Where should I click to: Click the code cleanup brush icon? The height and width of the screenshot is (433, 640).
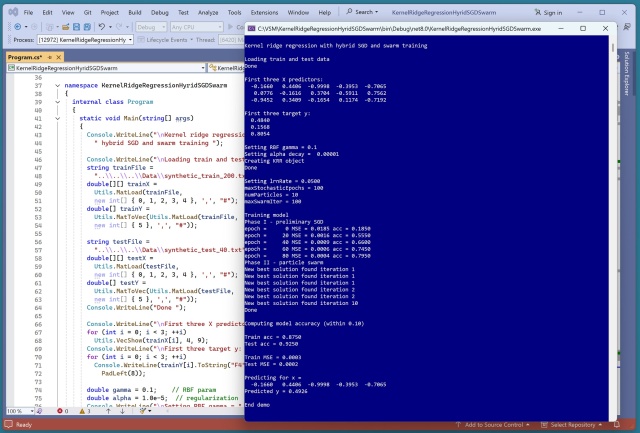142,411
